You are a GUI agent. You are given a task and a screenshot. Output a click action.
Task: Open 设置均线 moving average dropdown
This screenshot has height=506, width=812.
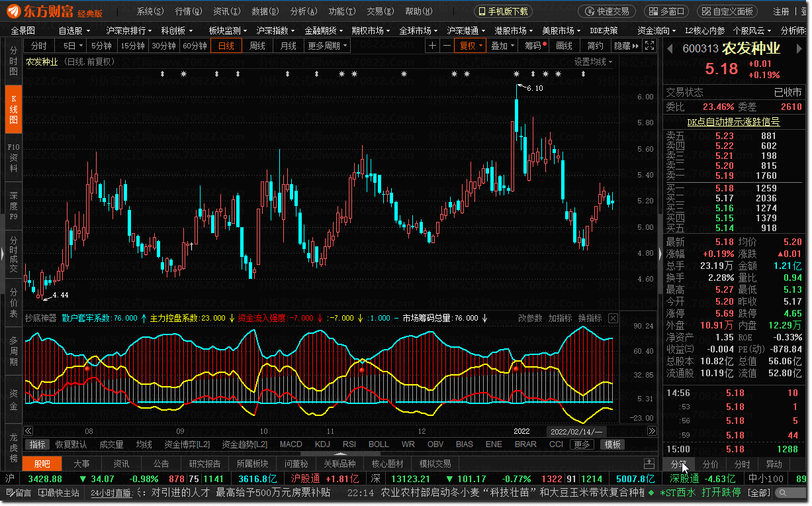[x=593, y=62]
